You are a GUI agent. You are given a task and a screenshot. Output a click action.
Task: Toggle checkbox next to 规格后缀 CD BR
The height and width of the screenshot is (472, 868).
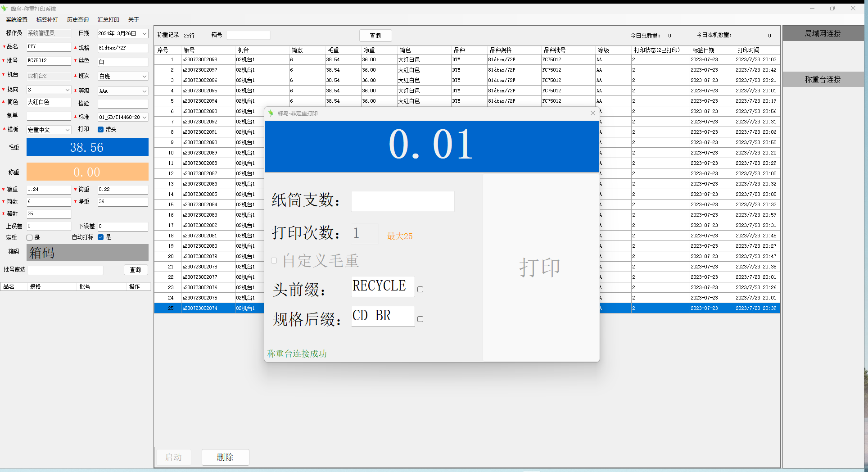coord(420,319)
